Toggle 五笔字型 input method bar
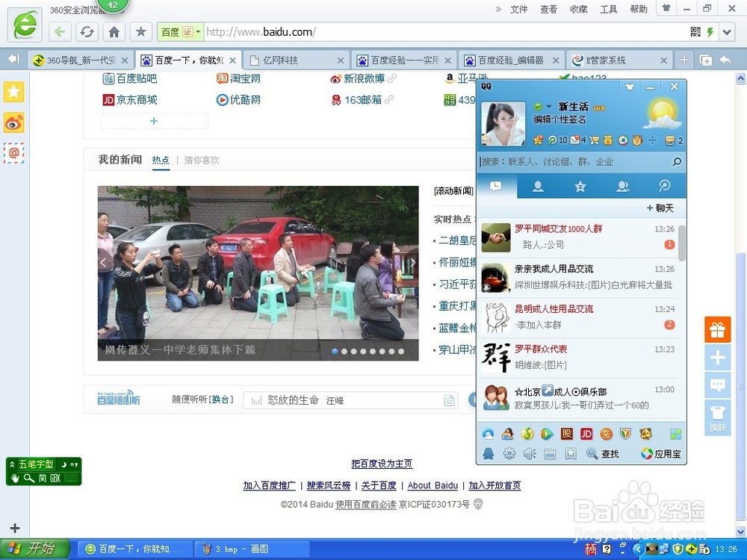The height and width of the screenshot is (560, 747). click(x=44, y=471)
